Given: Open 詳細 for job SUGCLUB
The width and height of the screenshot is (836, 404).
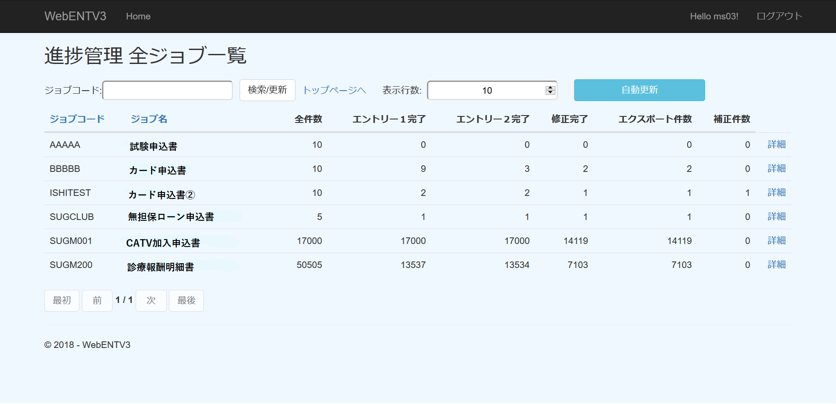Looking at the screenshot, I should 776,217.
